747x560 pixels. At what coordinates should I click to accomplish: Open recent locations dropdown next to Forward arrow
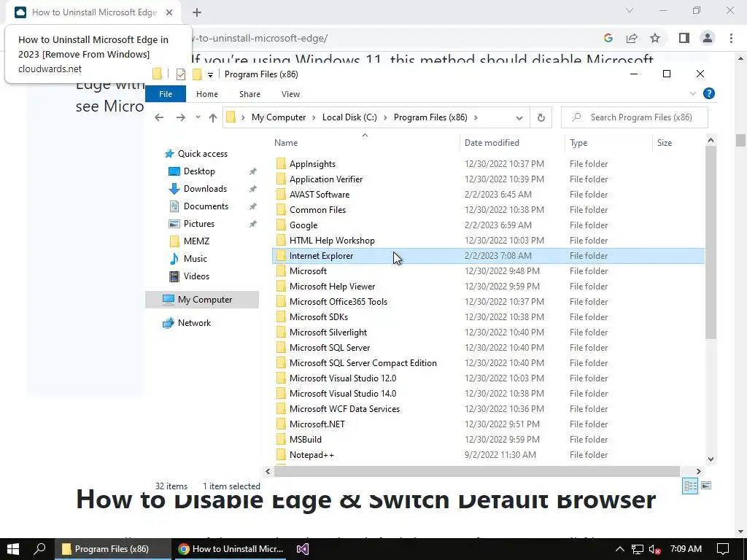click(198, 117)
